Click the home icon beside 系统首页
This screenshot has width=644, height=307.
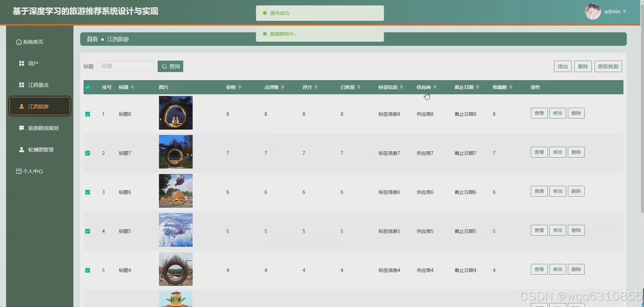[19, 42]
